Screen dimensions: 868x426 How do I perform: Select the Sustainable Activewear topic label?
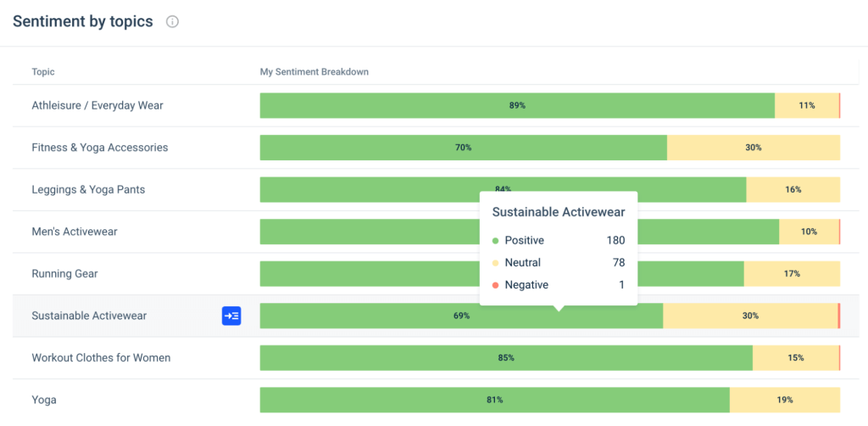pyautogui.click(x=89, y=316)
